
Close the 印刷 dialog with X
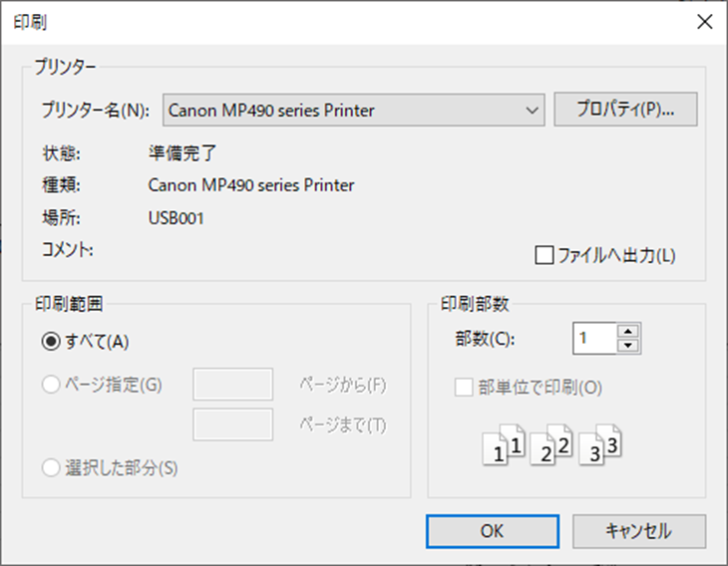coord(705,21)
